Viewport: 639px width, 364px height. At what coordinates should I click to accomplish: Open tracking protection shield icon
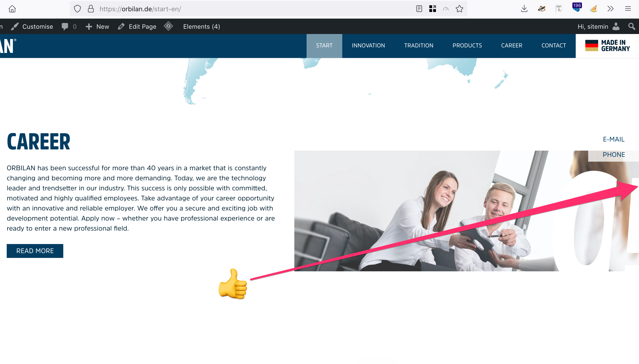77,9
